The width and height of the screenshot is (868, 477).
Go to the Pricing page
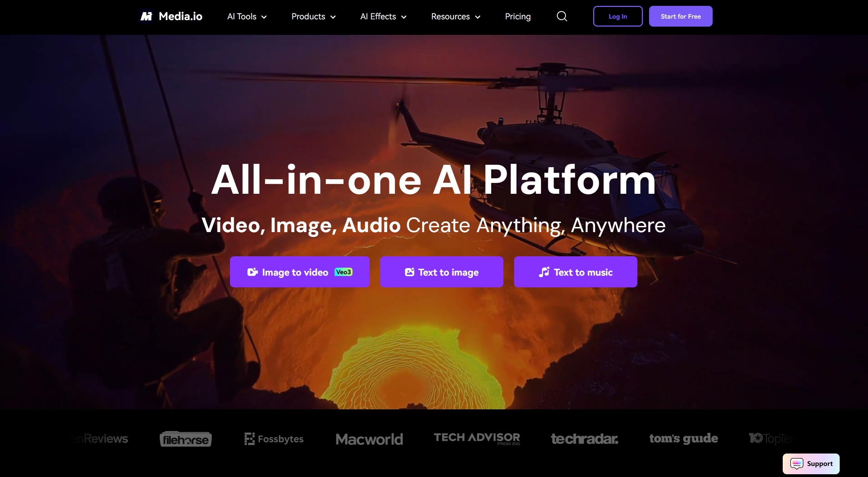518,17
